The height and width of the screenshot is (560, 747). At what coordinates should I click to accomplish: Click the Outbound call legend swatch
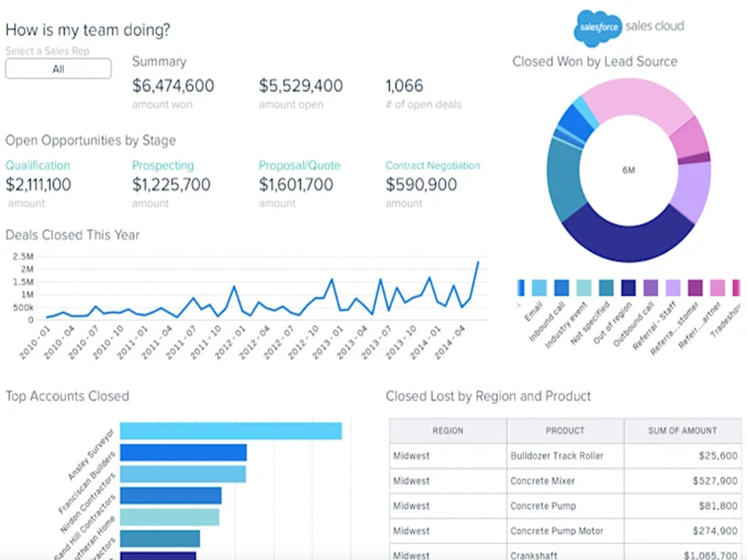(x=651, y=287)
